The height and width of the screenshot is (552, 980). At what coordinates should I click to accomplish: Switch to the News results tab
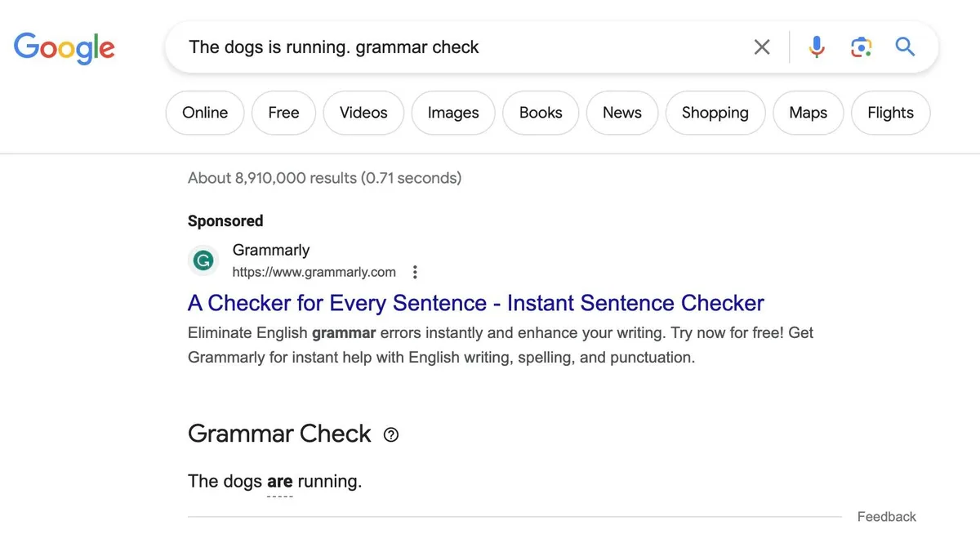pyautogui.click(x=621, y=113)
